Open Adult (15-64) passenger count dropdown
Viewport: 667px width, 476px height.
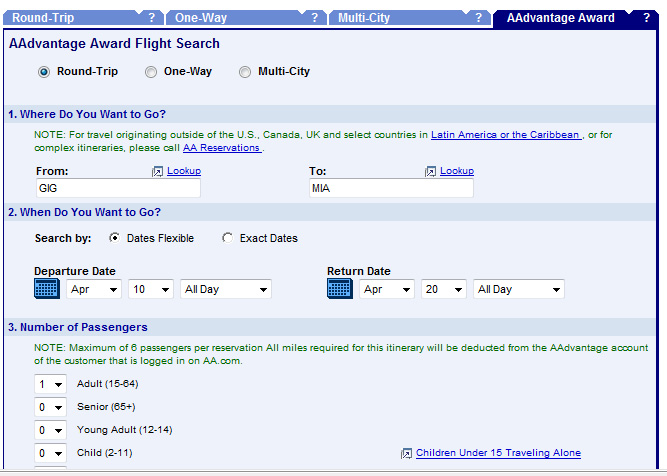point(50,384)
